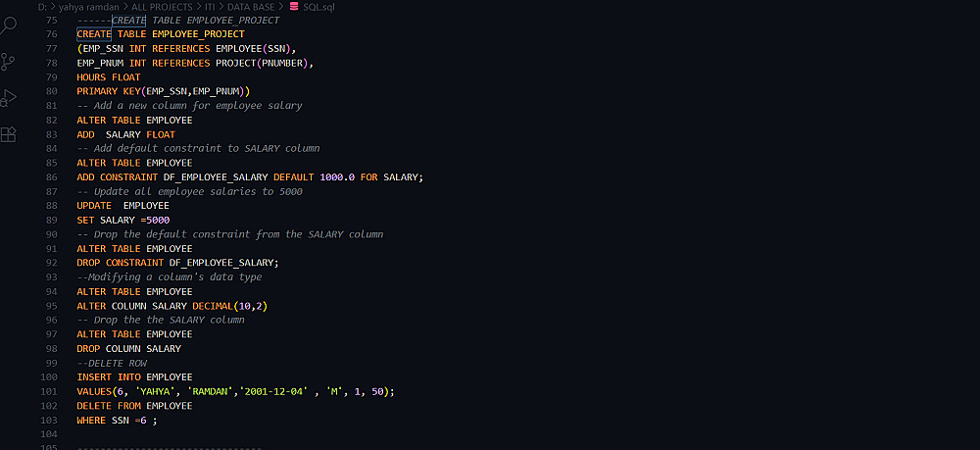Open the 'ITI' breadcrumb segment
Screen dimensions: 980x450
(210, 6)
